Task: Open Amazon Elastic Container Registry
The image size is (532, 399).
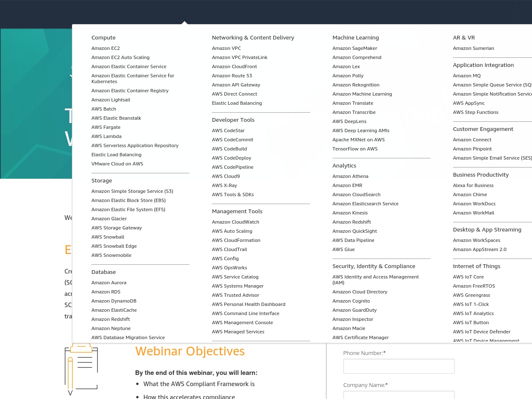Action: point(130,91)
